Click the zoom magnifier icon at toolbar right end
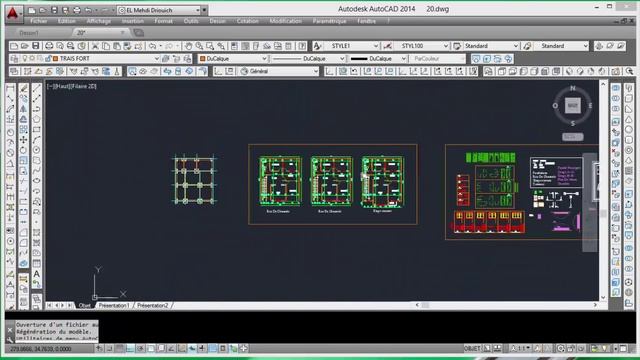Screen dimensions: 640x360 point(629,71)
